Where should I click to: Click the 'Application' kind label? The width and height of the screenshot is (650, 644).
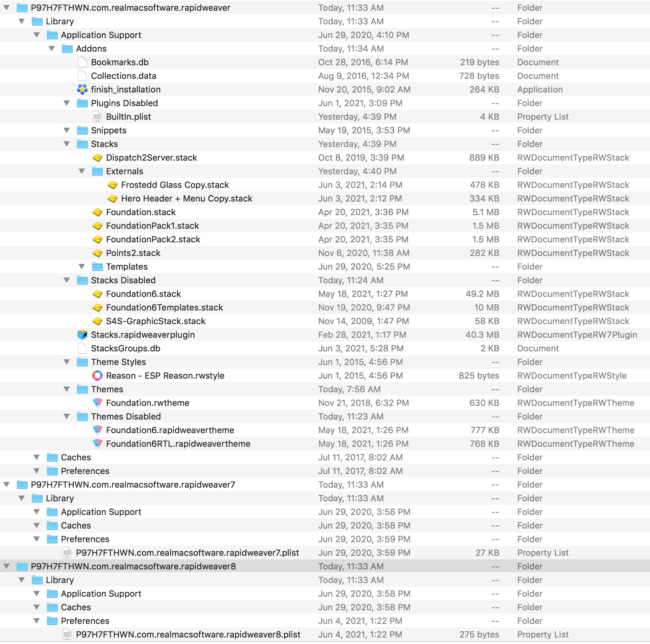pos(540,89)
